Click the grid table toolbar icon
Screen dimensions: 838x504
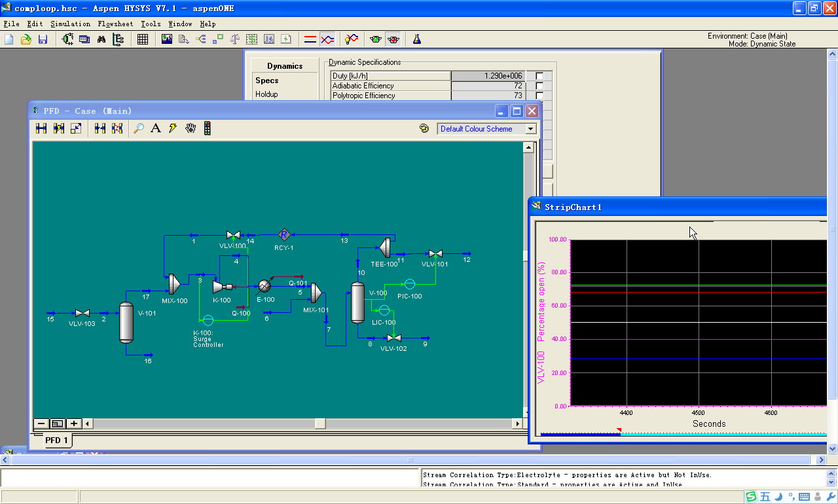143,39
